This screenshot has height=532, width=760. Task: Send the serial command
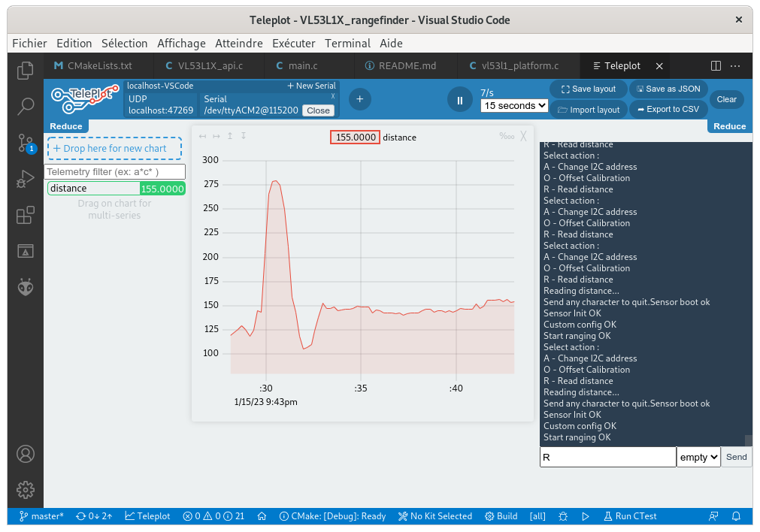tap(736, 457)
